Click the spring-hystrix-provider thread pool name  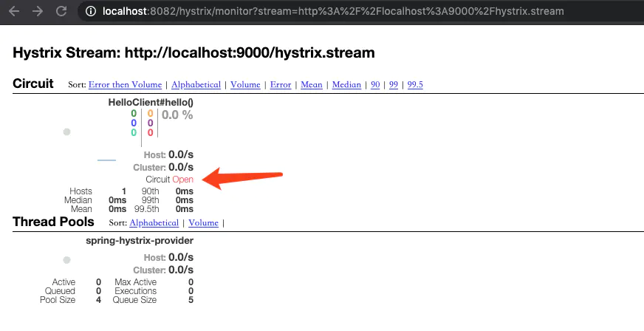coord(140,241)
